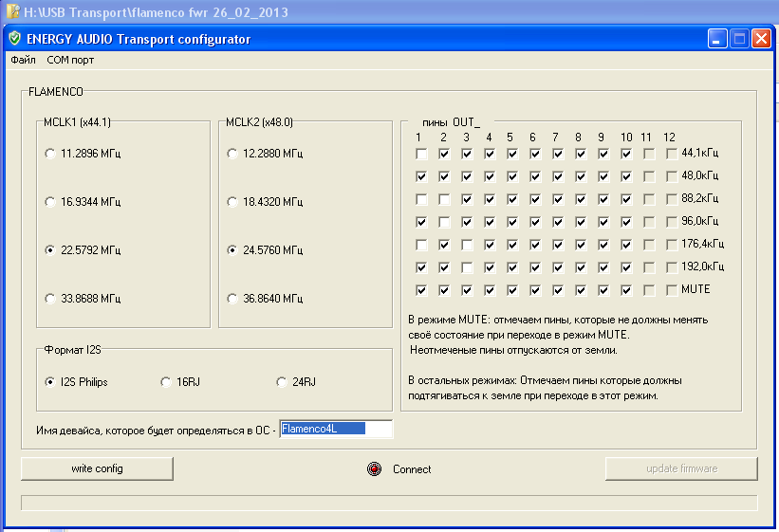779x532 pixels.
Task: Click the MUTE row label
Action: pyautogui.click(x=696, y=289)
